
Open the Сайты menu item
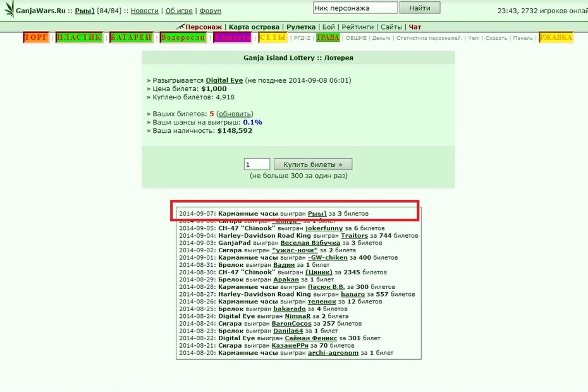click(x=391, y=27)
